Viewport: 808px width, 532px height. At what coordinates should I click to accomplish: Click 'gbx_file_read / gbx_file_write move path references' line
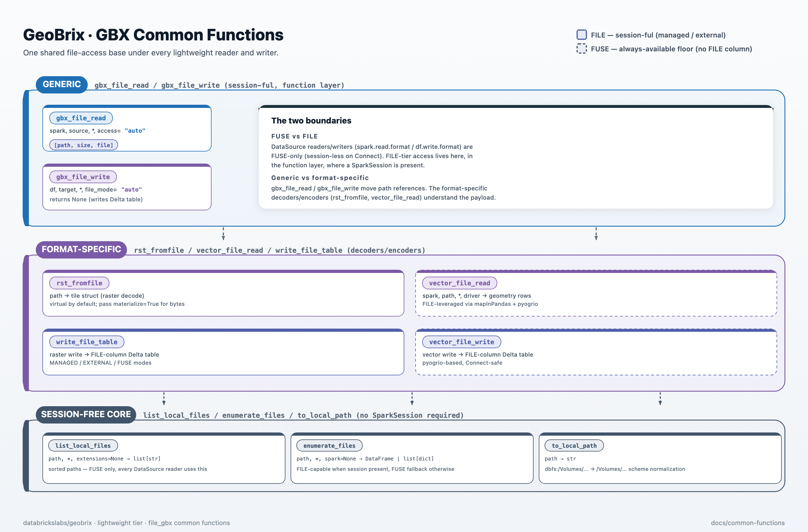pyautogui.click(x=379, y=188)
